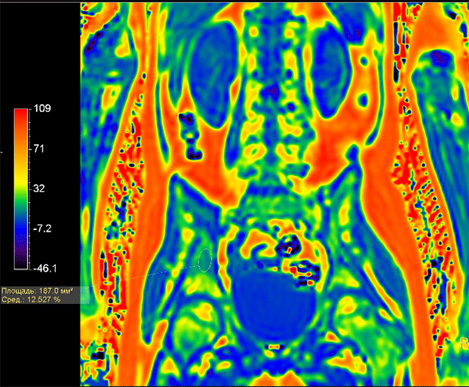The width and height of the screenshot is (469, 387).
Task: Click the Сред. 12.527 % value text
Action: (31, 299)
